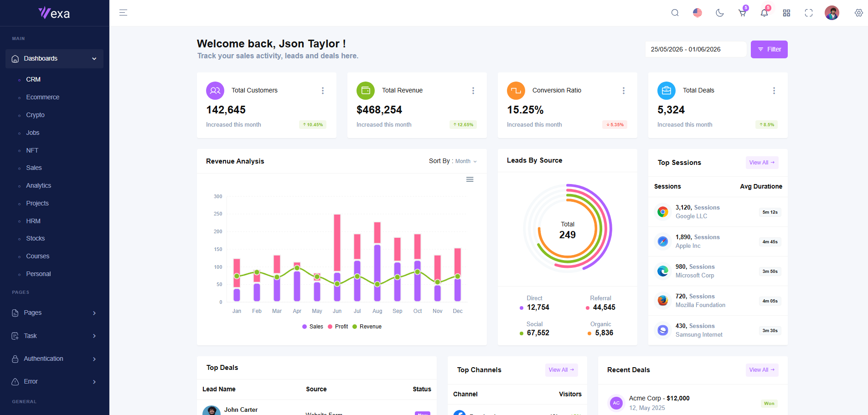Open Revenue Analysis chart menu icon
868x415 pixels.
pyautogui.click(x=470, y=179)
